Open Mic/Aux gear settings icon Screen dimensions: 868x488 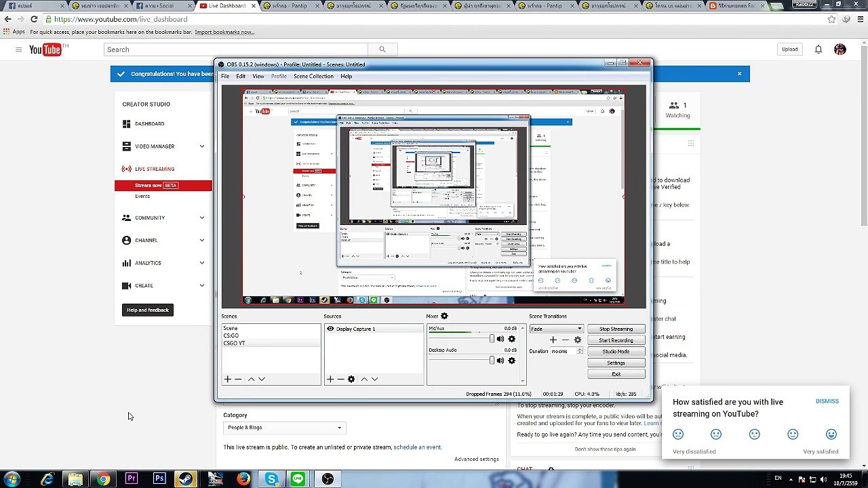click(x=511, y=339)
